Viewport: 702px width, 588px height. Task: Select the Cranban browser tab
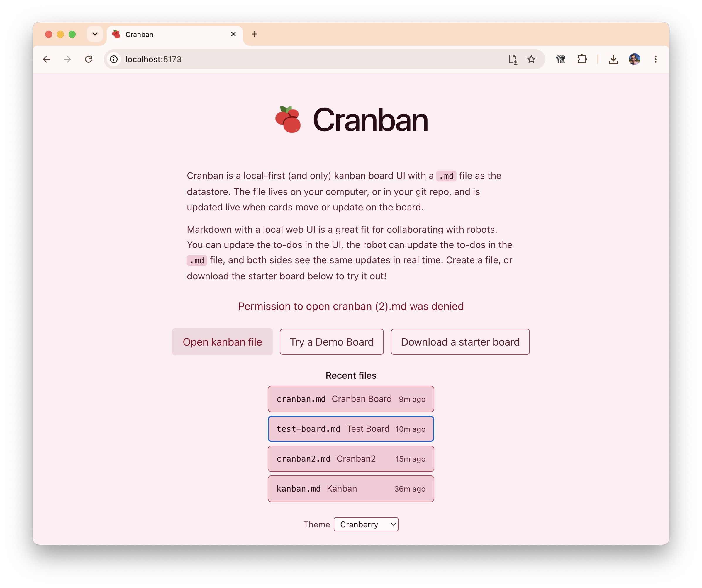click(x=175, y=34)
